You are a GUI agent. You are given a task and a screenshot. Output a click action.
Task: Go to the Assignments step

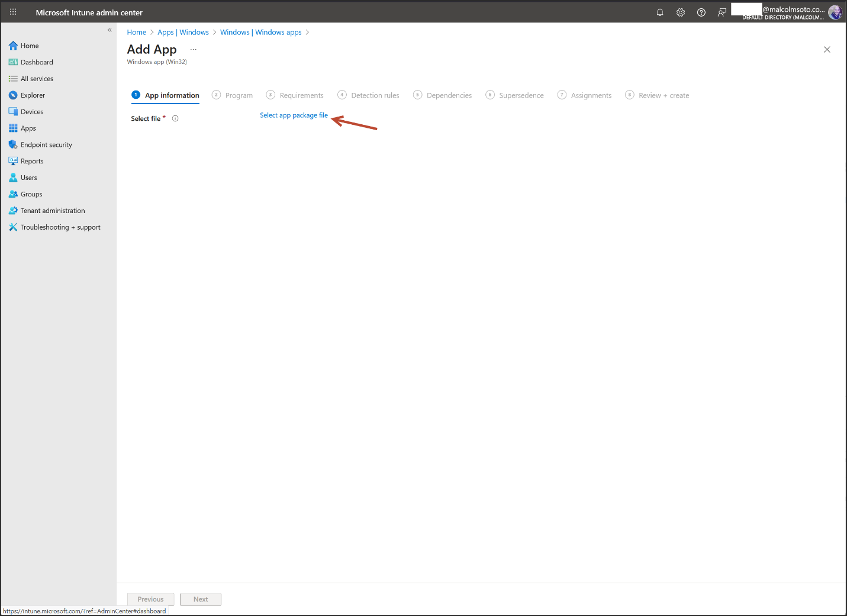(x=591, y=95)
